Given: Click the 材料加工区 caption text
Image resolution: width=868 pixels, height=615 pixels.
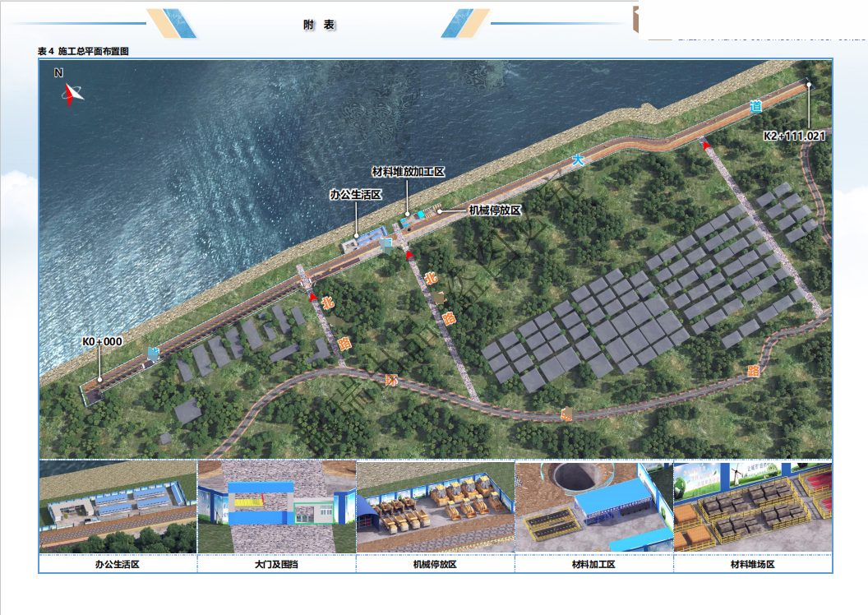Looking at the screenshot, I should point(593,565).
